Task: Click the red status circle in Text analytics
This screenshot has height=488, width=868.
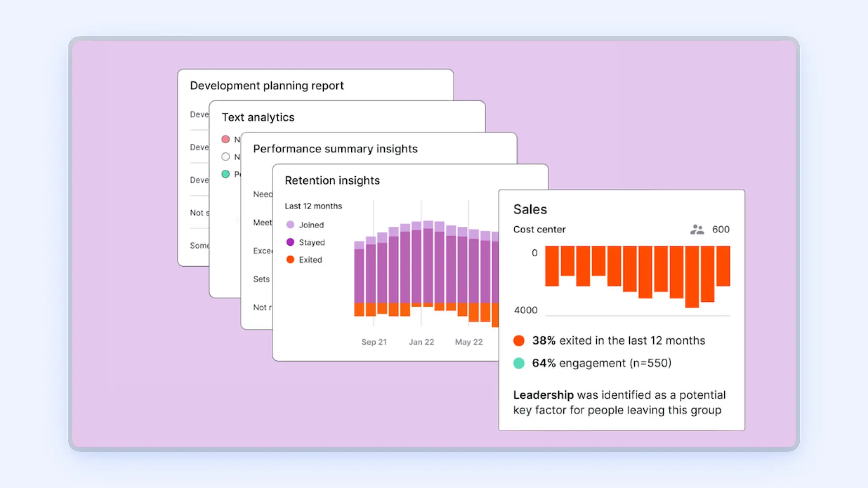Action: click(226, 139)
